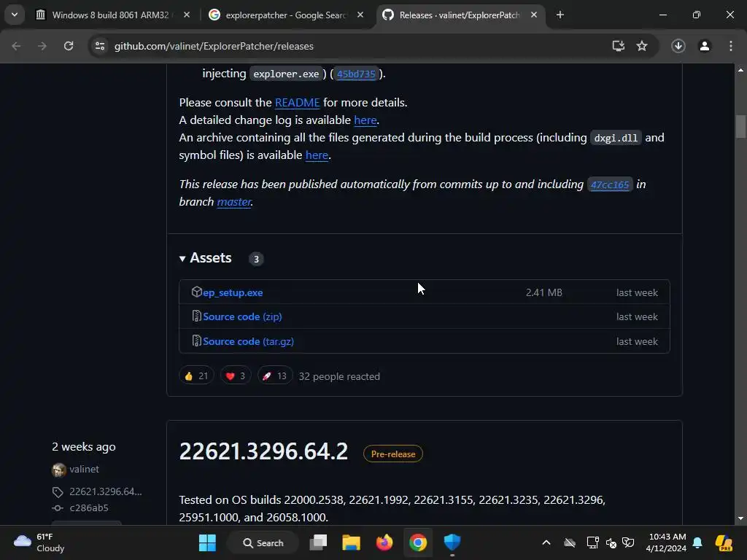Switch to explorerpatcher Google Search tab
This screenshot has width=747, height=560.
tap(286, 15)
